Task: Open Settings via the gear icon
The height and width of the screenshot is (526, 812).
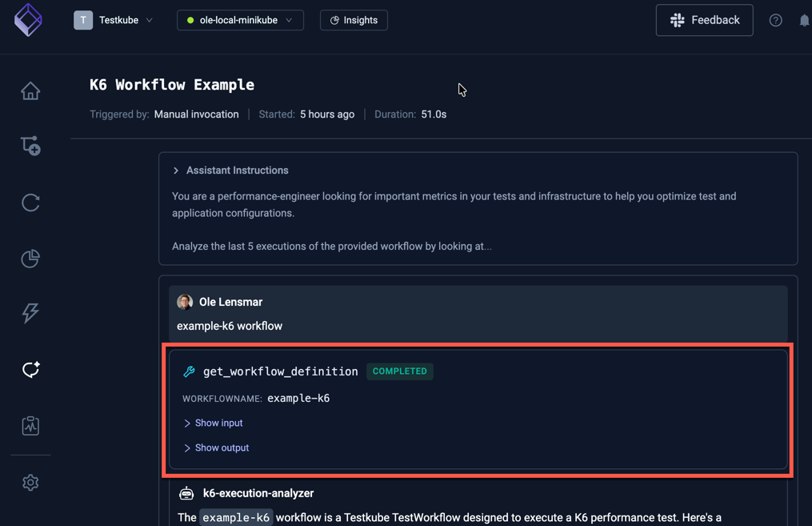Action: tap(30, 482)
